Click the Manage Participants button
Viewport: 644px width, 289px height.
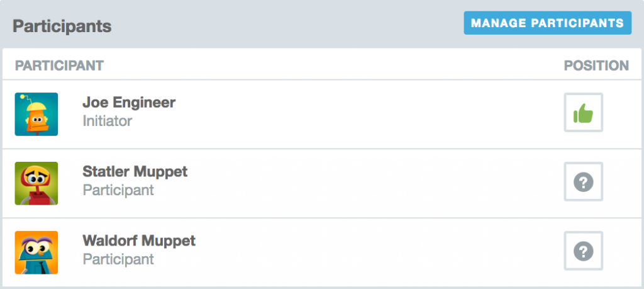pyautogui.click(x=547, y=23)
